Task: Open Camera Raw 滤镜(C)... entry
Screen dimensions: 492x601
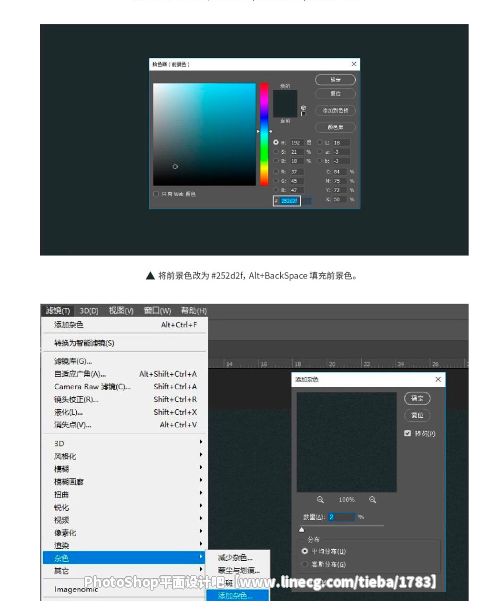Action: pos(125,386)
